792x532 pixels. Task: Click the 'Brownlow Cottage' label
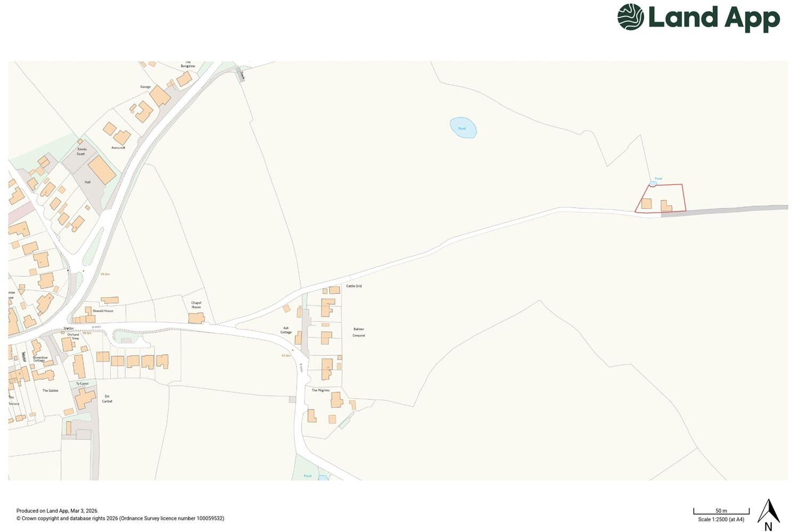pos(40,359)
